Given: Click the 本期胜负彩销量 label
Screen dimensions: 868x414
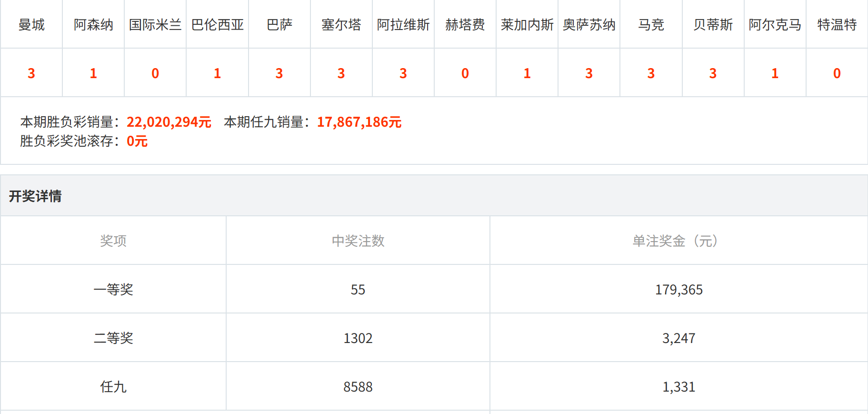Looking at the screenshot, I should (x=70, y=122).
